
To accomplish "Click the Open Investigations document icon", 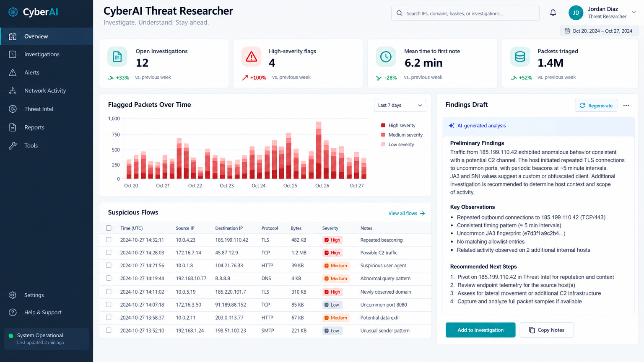I will click(117, 57).
